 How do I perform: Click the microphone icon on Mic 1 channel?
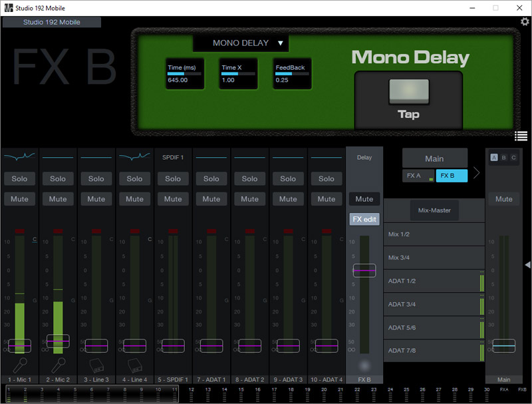coord(19,365)
